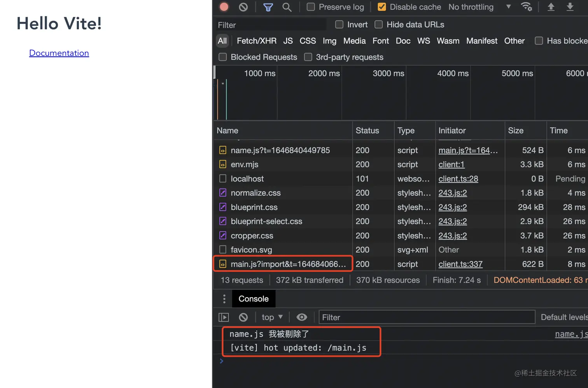Toggle the Invert filter checkbox
The image size is (588, 388).
click(x=339, y=24)
